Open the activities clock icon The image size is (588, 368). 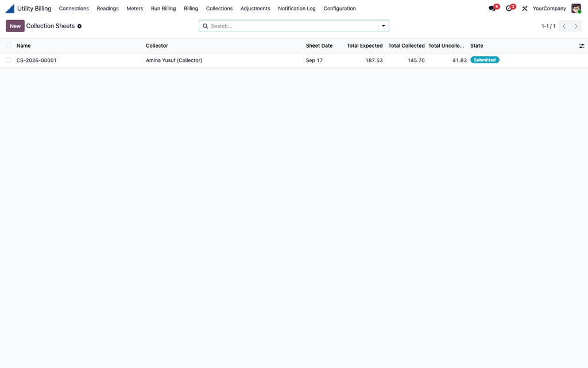point(509,8)
